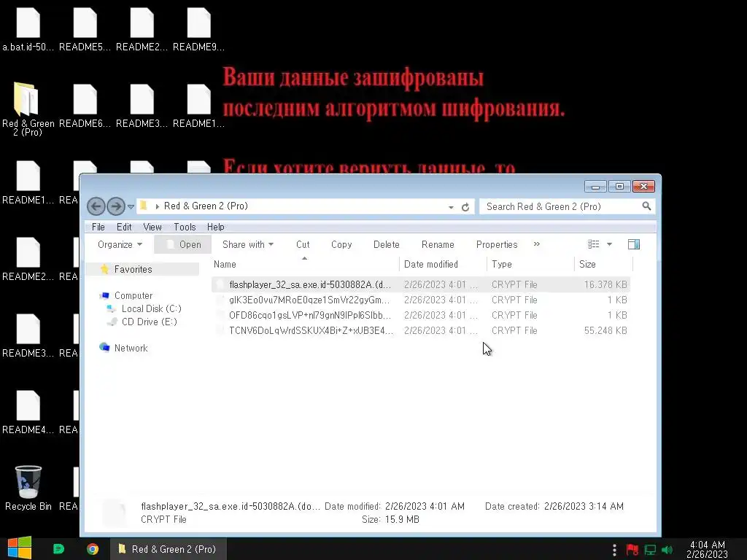Image resolution: width=747 pixels, height=560 pixels.
Task: Launch Chrome from the taskbar
Action: pos(93,549)
